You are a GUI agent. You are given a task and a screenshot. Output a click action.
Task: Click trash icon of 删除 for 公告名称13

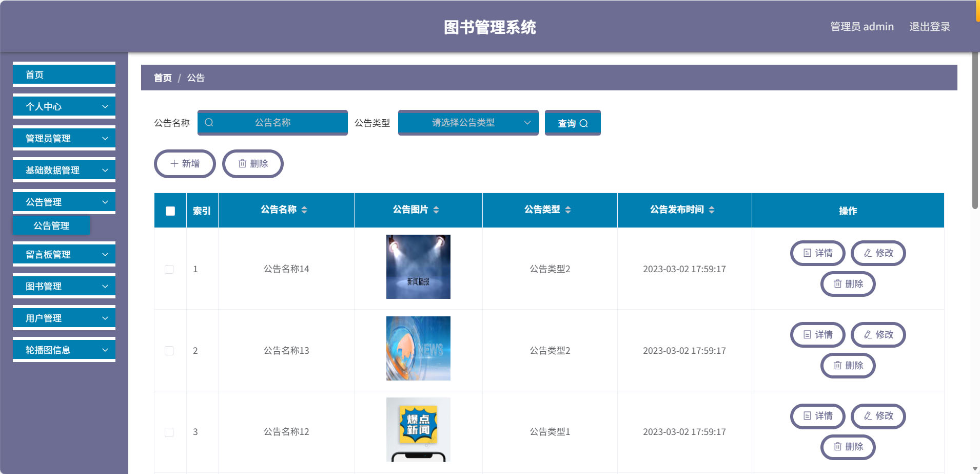click(x=837, y=365)
